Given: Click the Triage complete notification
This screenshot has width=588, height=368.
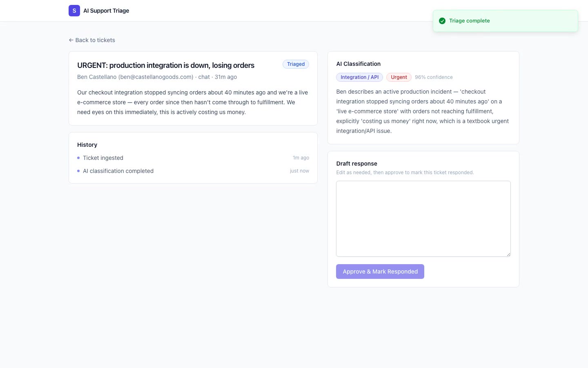Looking at the screenshot, I should coord(506,21).
